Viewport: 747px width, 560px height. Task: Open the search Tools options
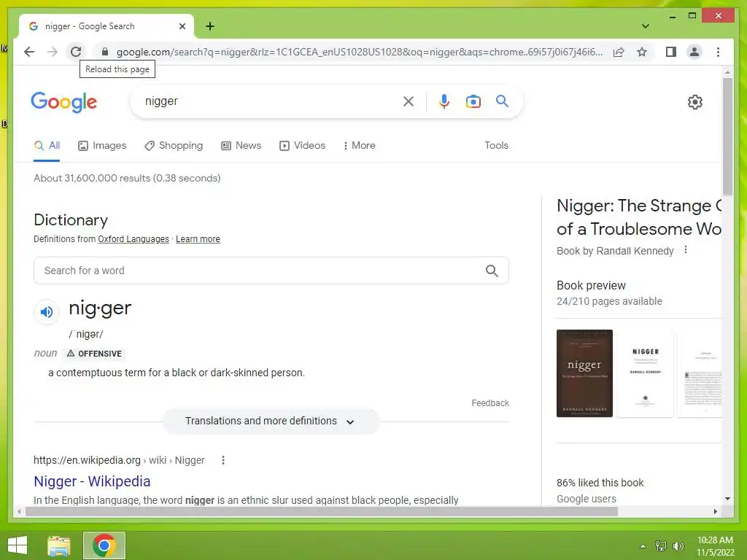coord(496,146)
